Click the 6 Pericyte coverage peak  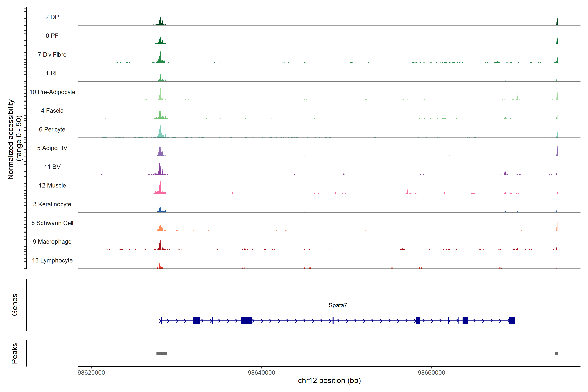(x=160, y=132)
